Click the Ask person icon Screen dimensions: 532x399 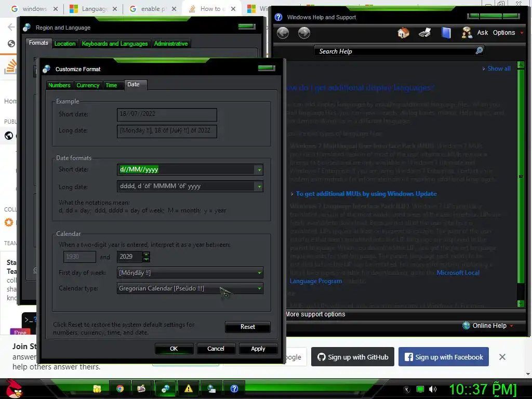(467, 33)
